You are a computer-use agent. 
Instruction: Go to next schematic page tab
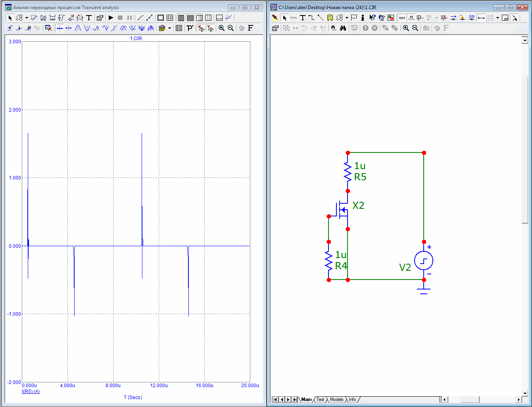288,399
